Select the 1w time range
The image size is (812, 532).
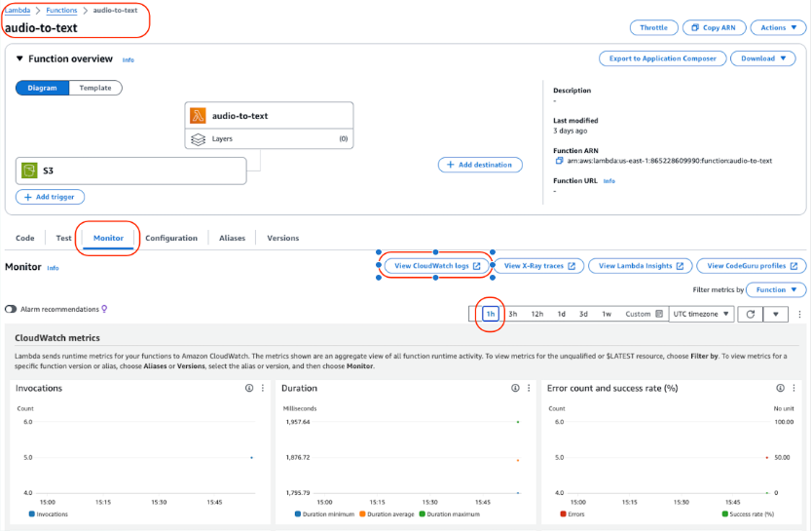click(607, 314)
